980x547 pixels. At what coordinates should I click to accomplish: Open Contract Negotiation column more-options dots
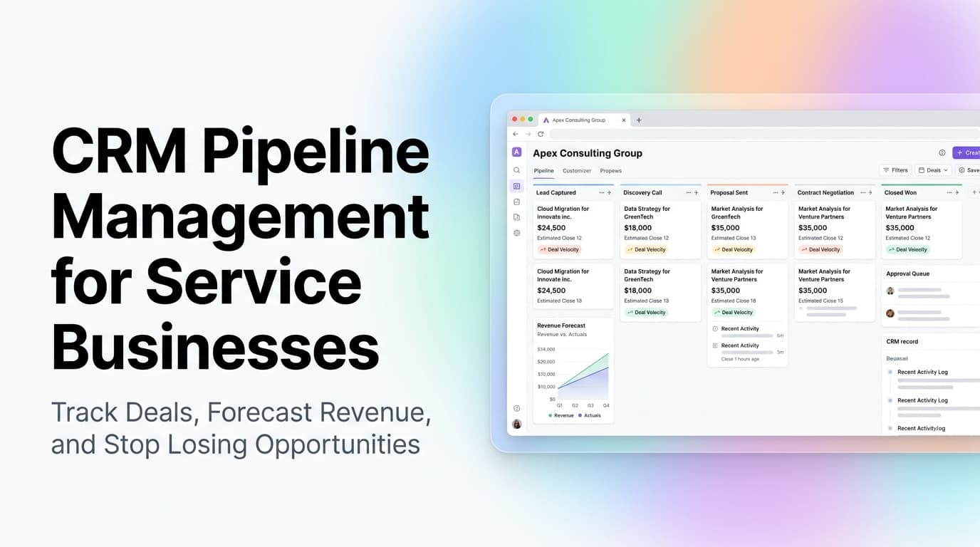863,193
